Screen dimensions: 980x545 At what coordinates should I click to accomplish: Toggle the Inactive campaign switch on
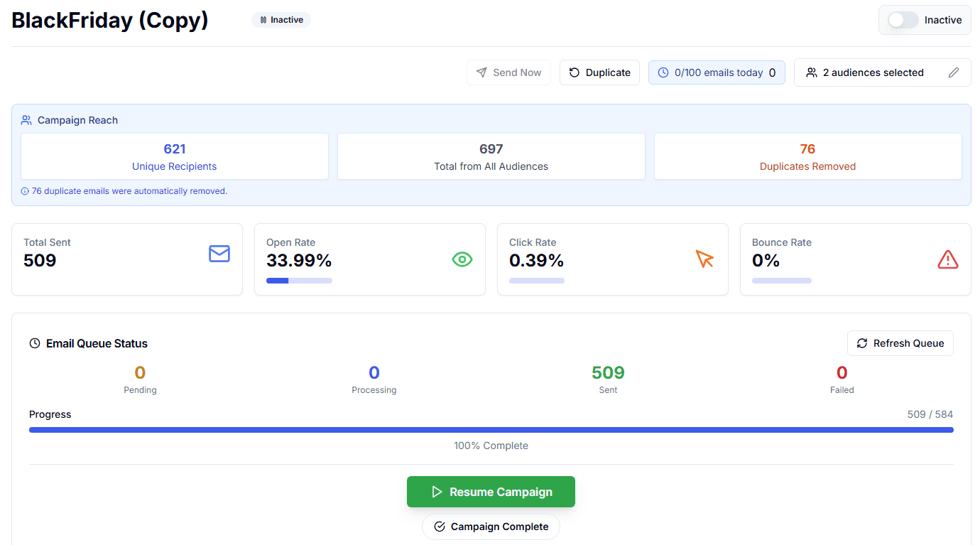pos(903,20)
